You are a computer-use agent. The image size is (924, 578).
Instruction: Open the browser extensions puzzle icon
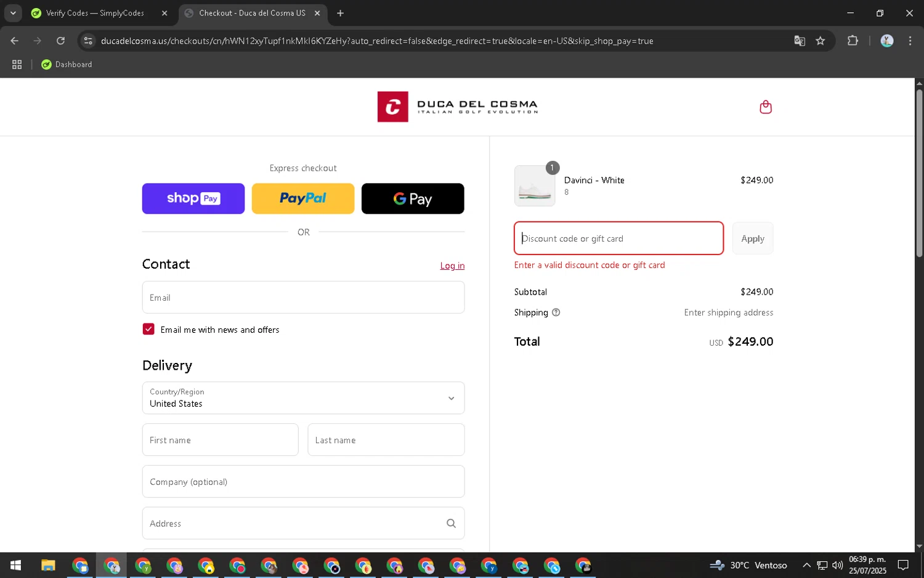(853, 41)
